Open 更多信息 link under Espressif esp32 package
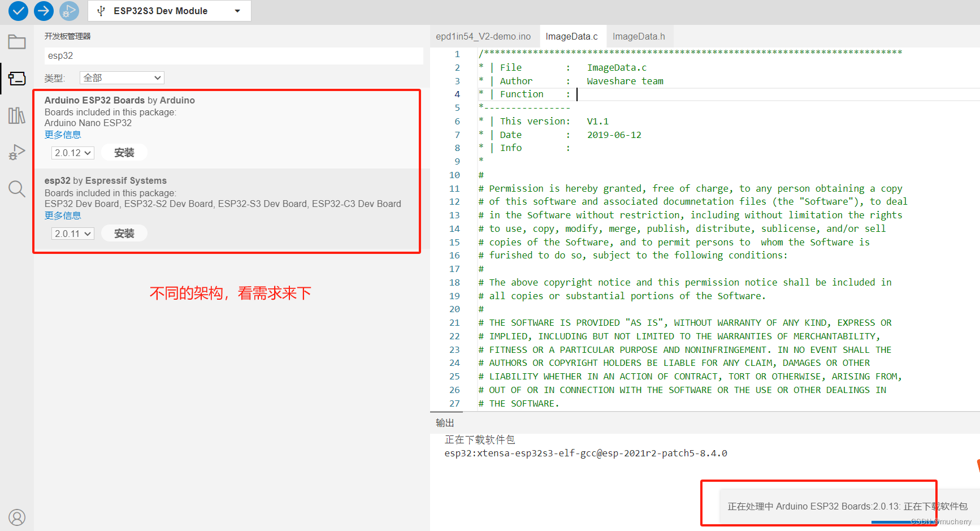 pos(63,215)
